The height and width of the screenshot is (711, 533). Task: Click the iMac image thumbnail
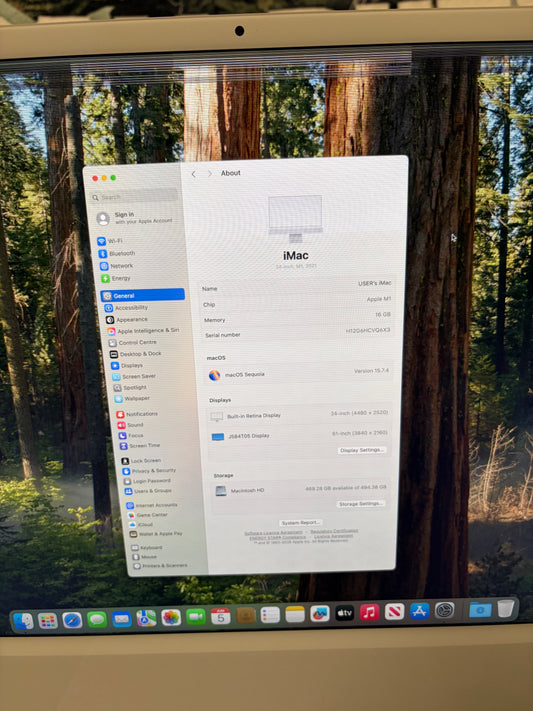pyautogui.click(x=295, y=219)
